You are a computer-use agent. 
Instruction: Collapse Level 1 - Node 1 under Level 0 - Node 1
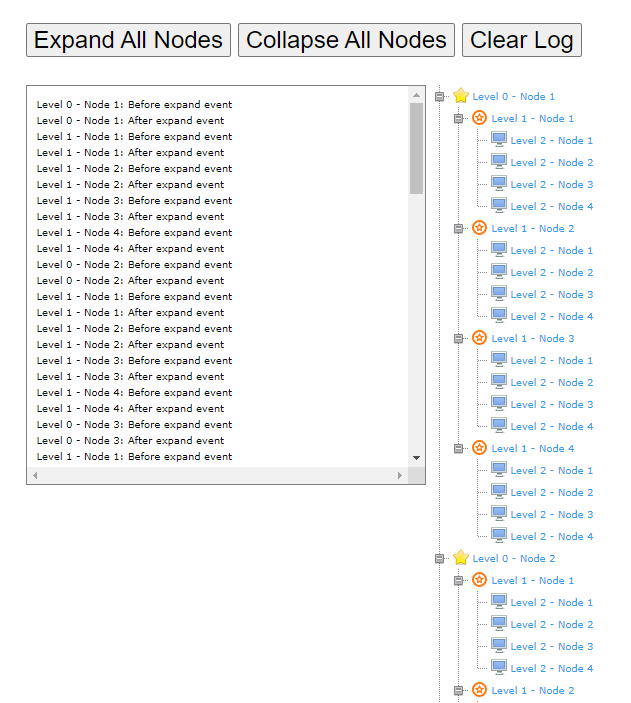[458, 118]
